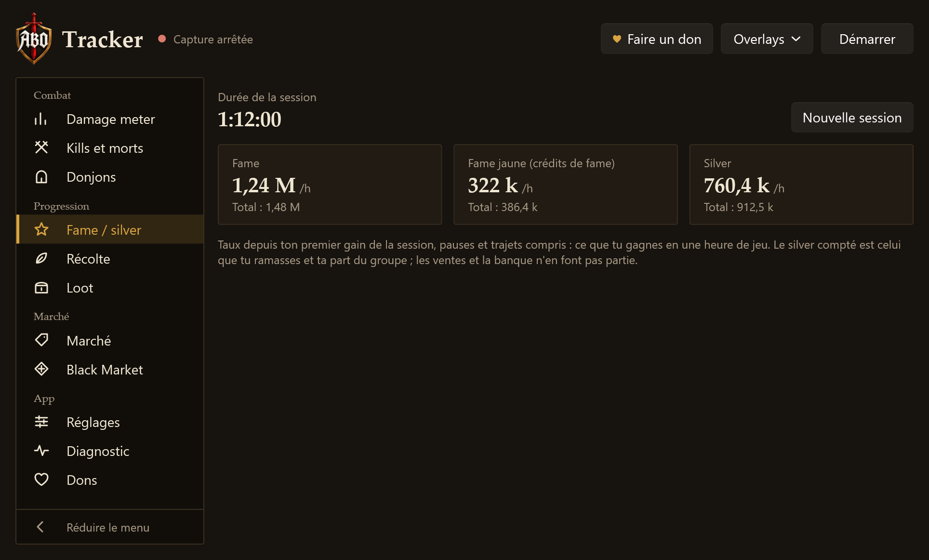Click the Total : 912,5 k value
Screen dimensions: 929x560
[x=738, y=207]
